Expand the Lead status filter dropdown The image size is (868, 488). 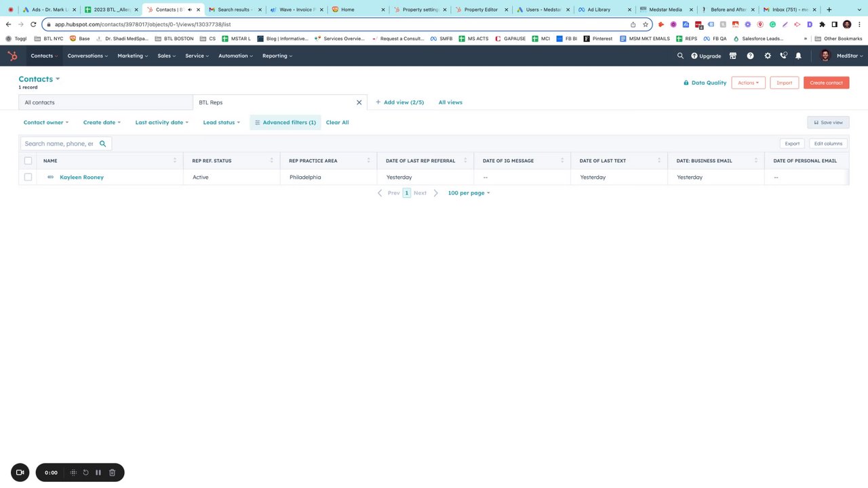tap(222, 123)
